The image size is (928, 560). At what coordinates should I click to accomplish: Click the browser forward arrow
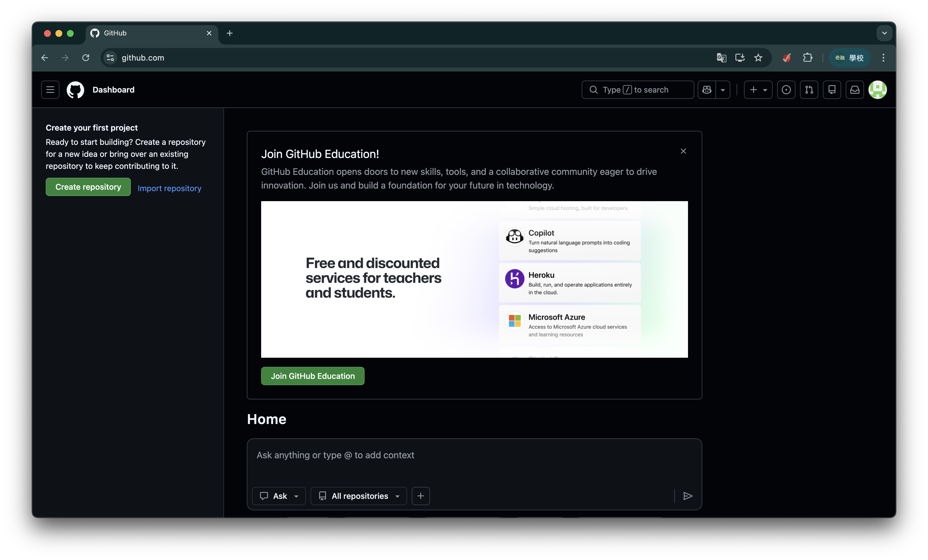[x=65, y=58]
